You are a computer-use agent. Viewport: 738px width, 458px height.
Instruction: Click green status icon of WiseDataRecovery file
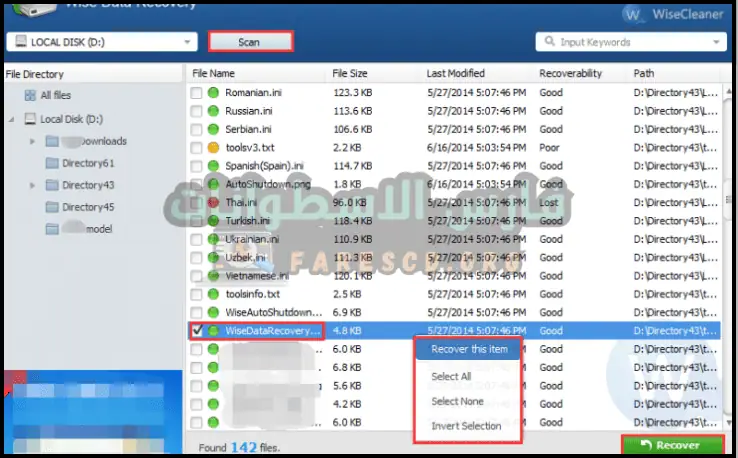tap(213, 331)
